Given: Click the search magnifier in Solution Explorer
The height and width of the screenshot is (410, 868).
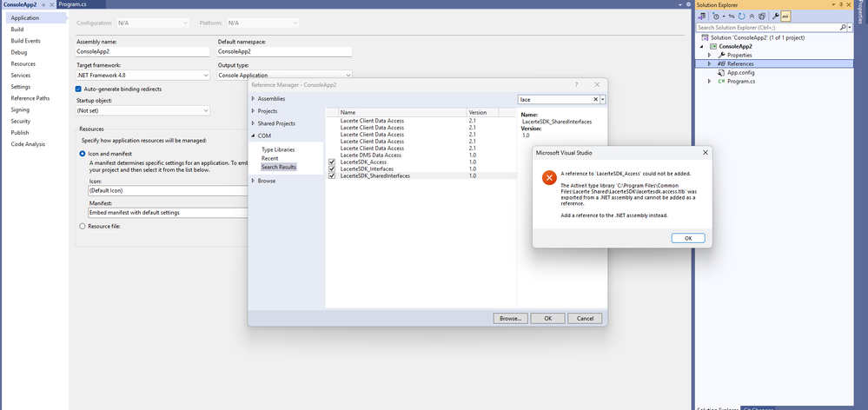Looking at the screenshot, I should coord(843,27).
